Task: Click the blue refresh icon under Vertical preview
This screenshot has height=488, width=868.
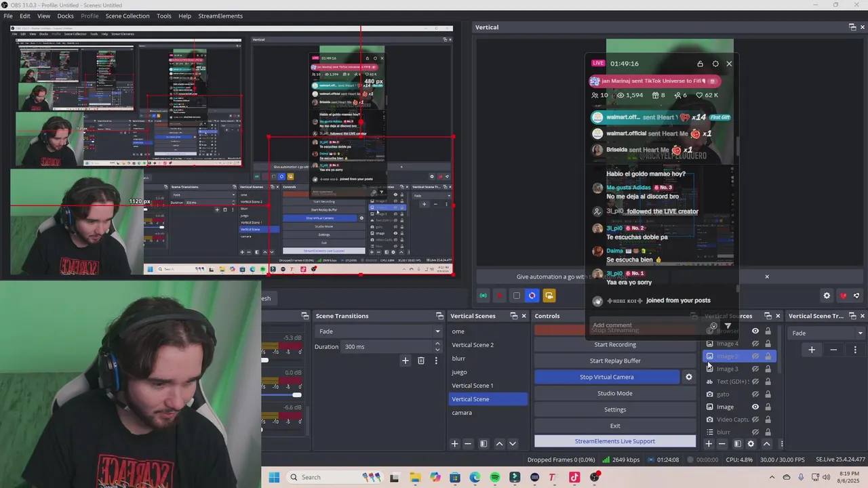Action: (532, 296)
